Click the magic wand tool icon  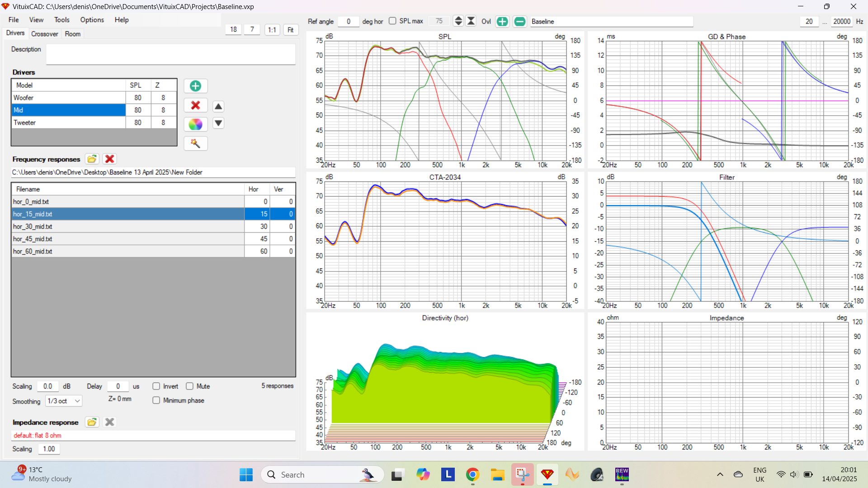pyautogui.click(x=195, y=143)
